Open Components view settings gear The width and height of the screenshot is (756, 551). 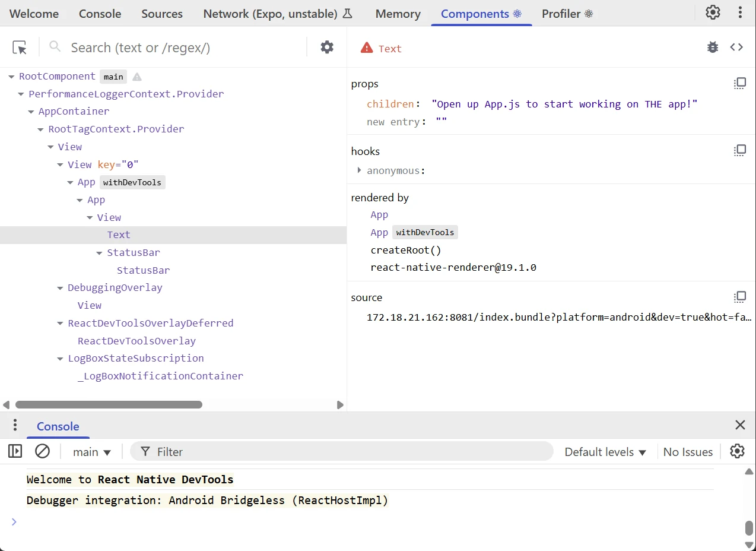click(x=327, y=47)
